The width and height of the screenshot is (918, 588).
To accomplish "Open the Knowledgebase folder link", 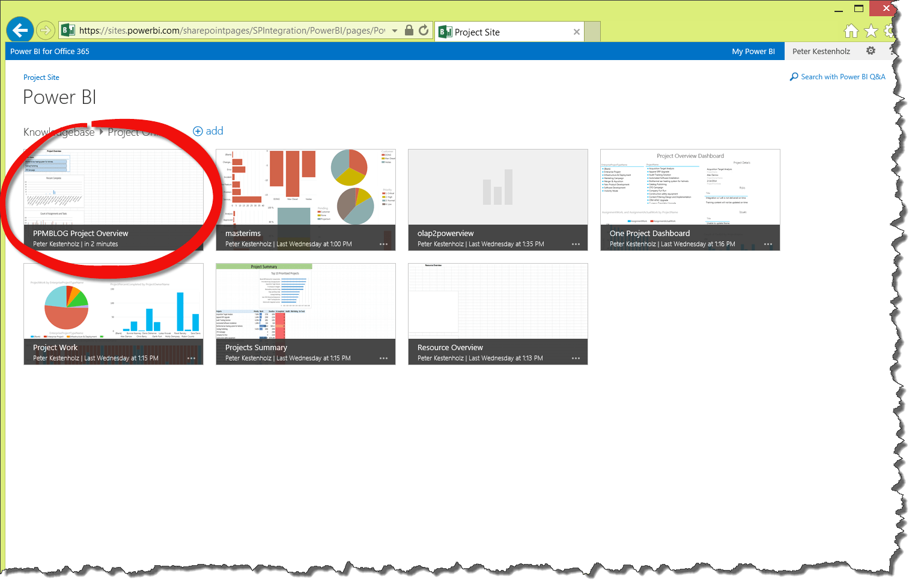I will (59, 132).
